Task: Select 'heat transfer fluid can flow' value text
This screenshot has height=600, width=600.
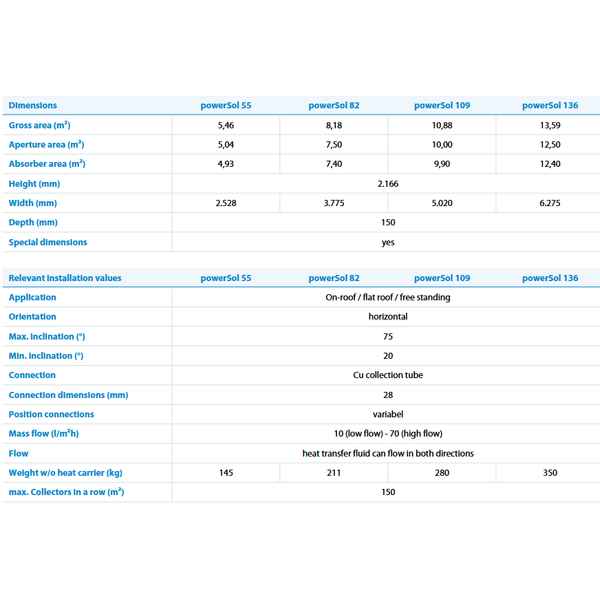Action: point(354,454)
